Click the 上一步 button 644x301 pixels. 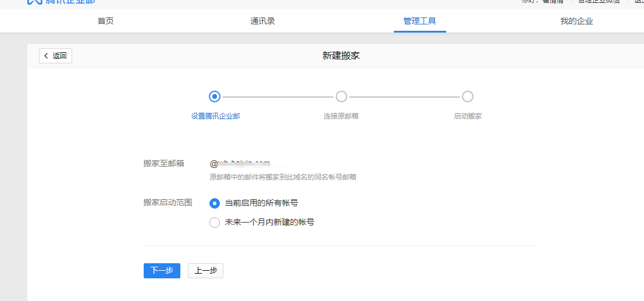pyautogui.click(x=205, y=271)
